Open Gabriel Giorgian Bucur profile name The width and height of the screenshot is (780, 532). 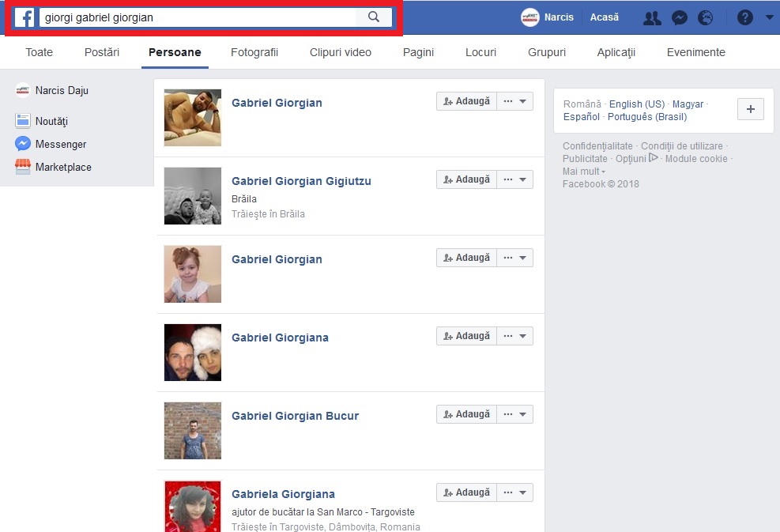point(295,416)
